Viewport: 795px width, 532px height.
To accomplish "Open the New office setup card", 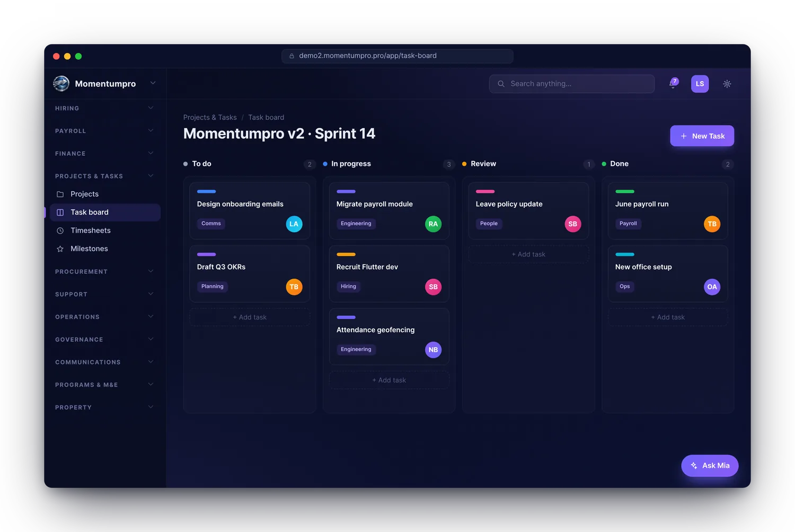I will (x=668, y=274).
